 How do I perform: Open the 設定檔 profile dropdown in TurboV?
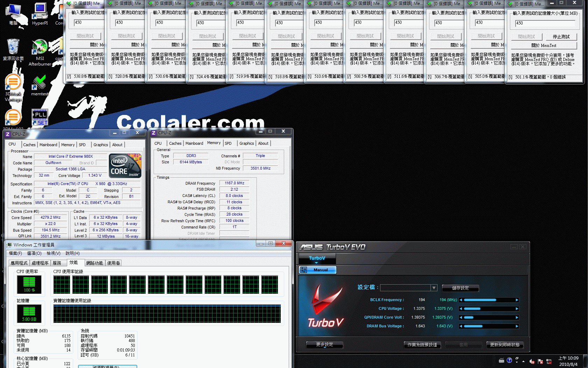tap(434, 288)
